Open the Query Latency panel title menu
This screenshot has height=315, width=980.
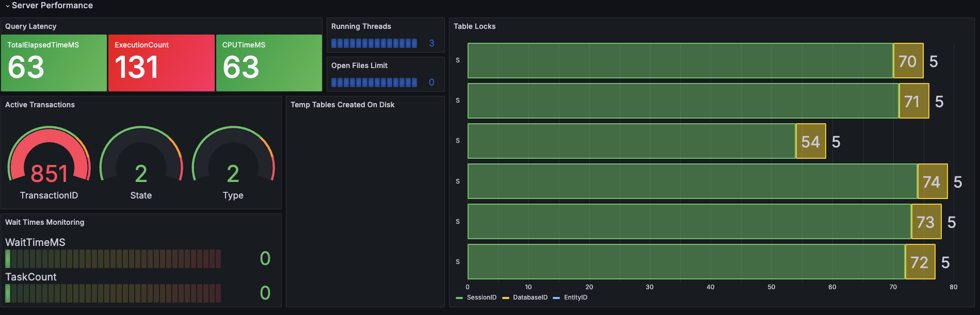click(31, 26)
